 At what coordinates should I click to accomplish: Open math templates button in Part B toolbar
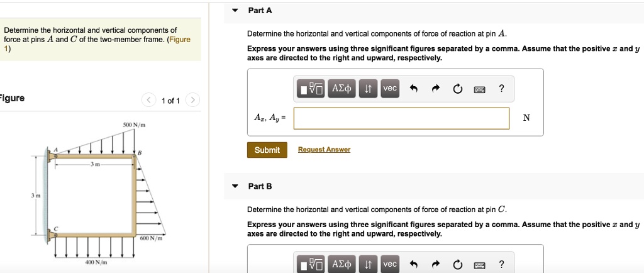click(311, 264)
